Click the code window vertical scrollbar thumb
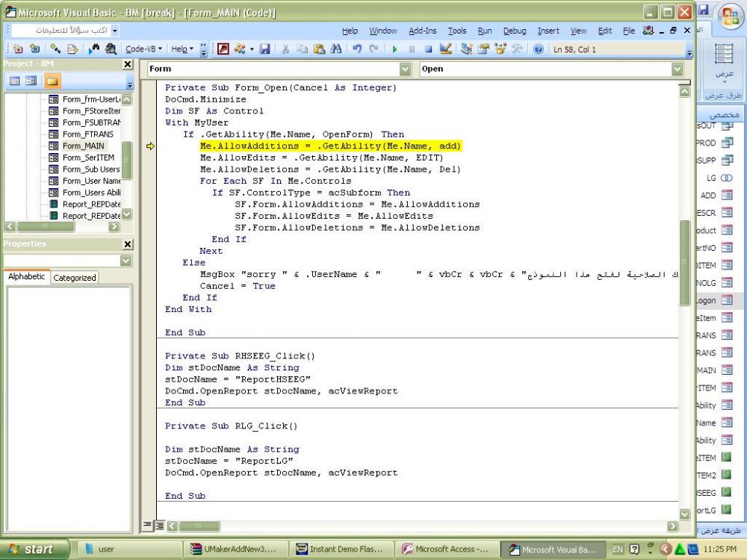747x560 pixels. [684, 261]
